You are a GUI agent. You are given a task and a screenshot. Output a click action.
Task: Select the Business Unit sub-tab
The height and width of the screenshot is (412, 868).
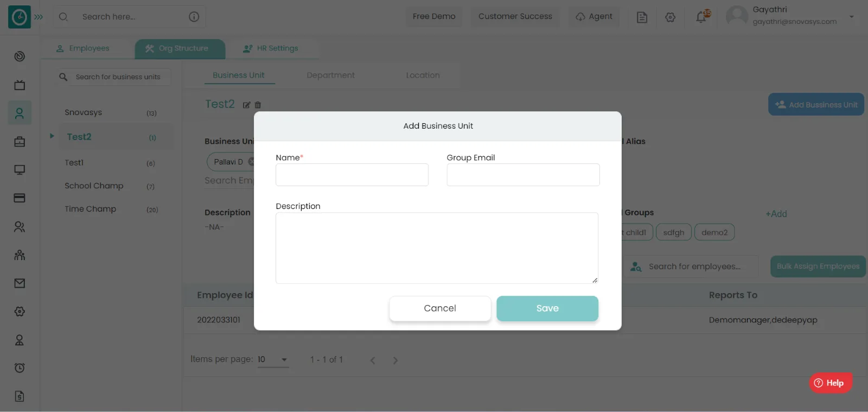[x=239, y=75]
